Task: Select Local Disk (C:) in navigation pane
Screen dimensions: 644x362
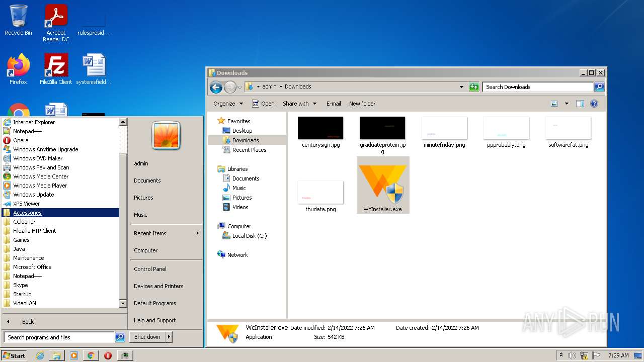Action: [x=249, y=236]
